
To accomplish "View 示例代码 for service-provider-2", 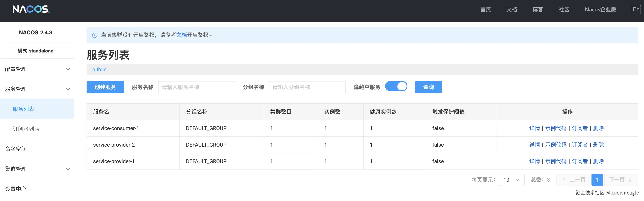I will [556, 145].
